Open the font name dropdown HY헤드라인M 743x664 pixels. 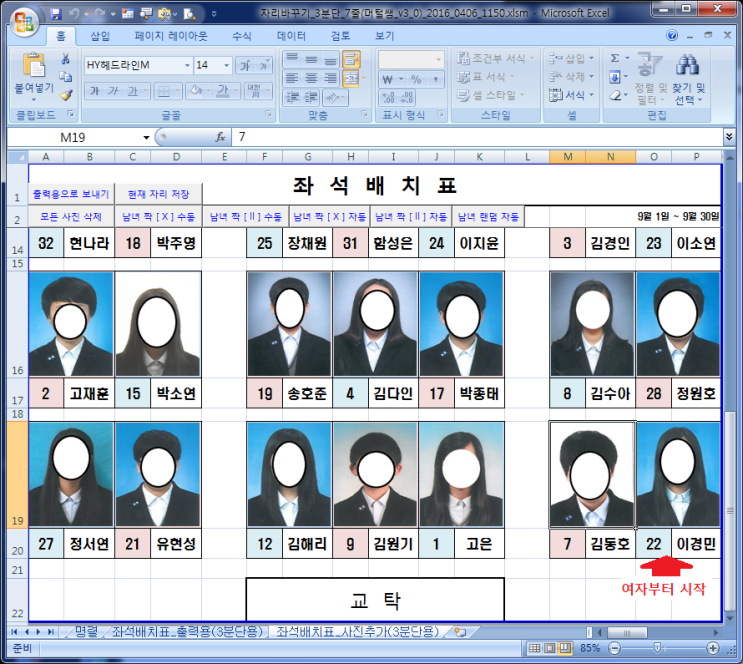[185, 65]
